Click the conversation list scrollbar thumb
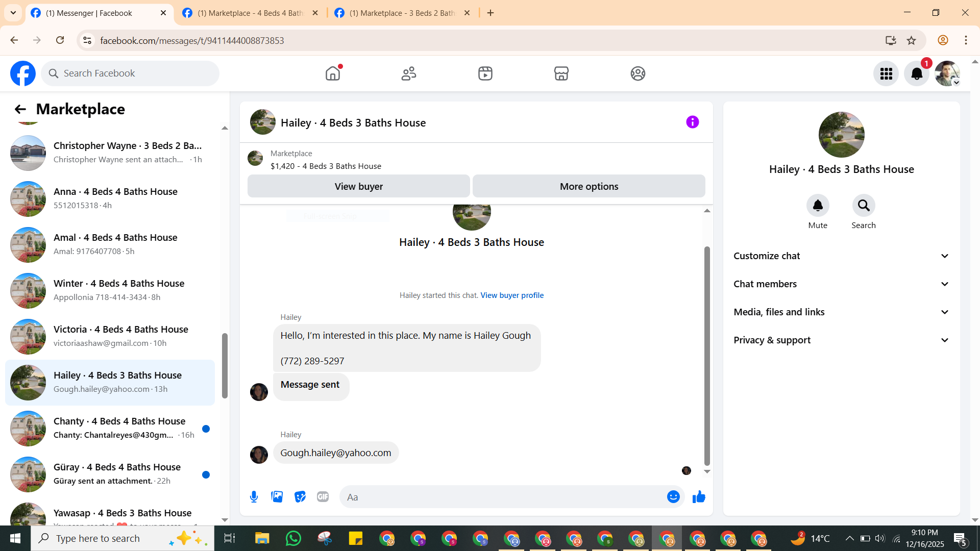Viewport: 980px width, 551px height. (225, 366)
